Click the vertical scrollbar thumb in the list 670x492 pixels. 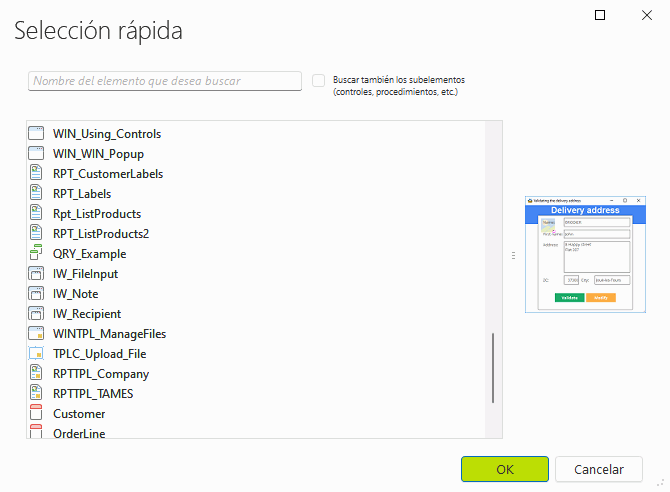[x=493, y=368]
